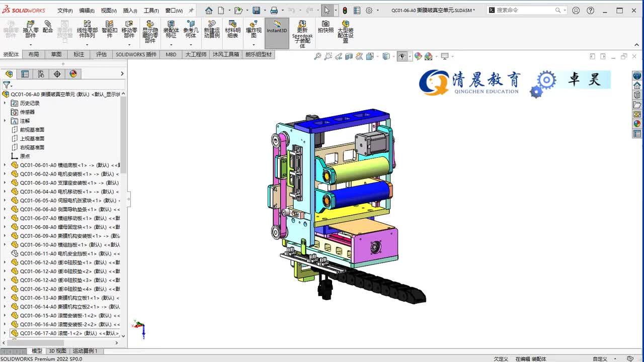The width and height of the screenshot is (644, 362).
Task: Open Large Assembly Settings (大型装配体设置)
Action: click(346, 32)
